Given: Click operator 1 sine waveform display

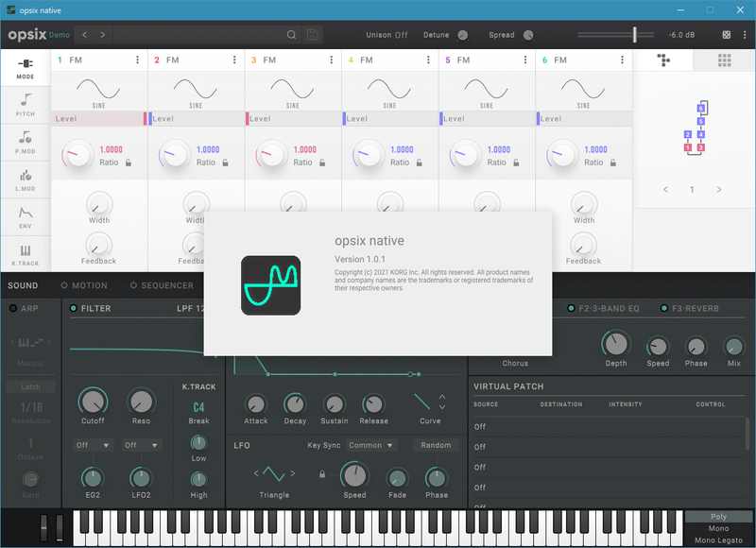Looking at the screenshot, I should tap(98, 92).
